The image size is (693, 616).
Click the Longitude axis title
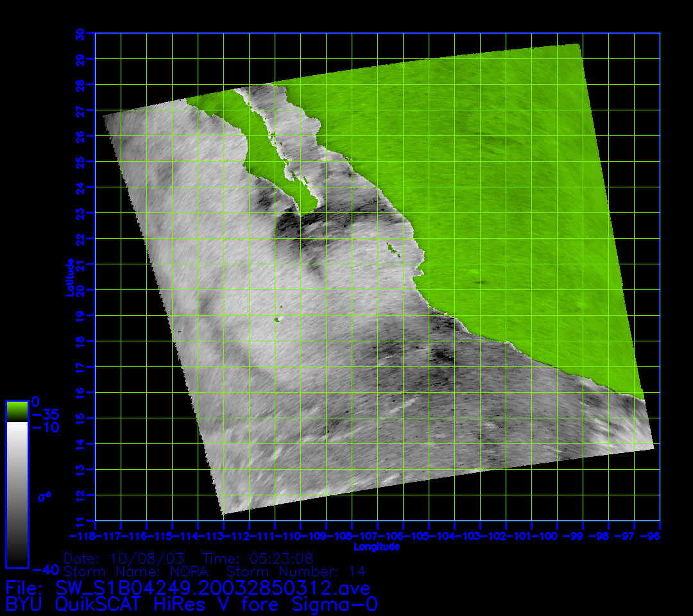click(x=377, y=547)
